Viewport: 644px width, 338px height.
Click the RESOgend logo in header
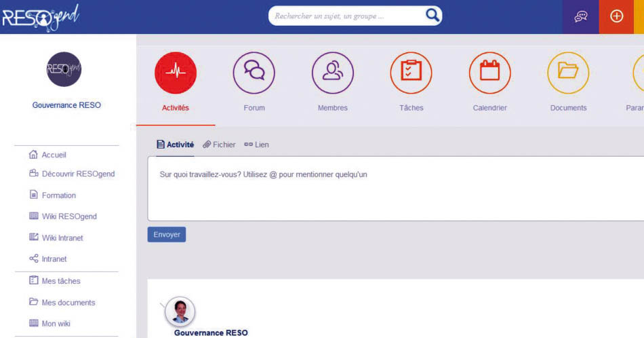(x=40, y=17)
